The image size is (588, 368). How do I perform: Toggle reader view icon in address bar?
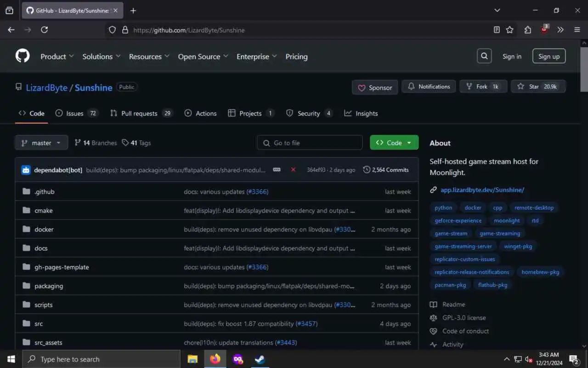pyautogui.click(x=497, y=30)
